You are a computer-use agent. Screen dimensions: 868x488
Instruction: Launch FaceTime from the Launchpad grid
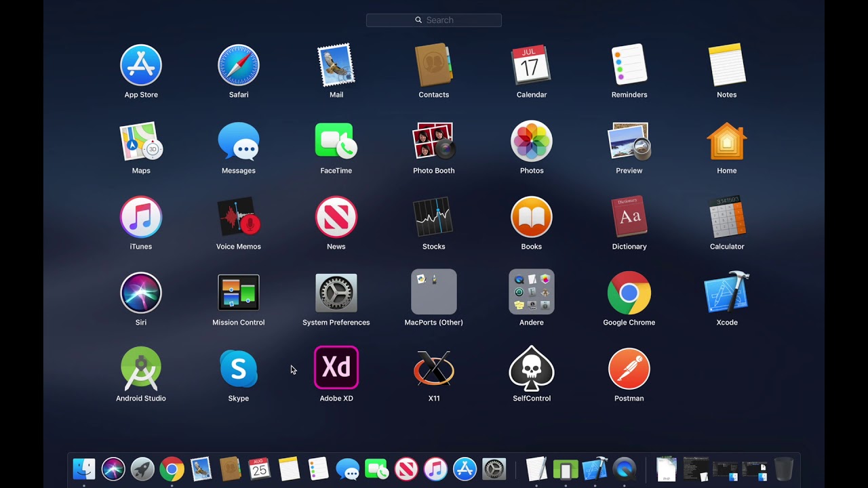[x=336, y=141]
